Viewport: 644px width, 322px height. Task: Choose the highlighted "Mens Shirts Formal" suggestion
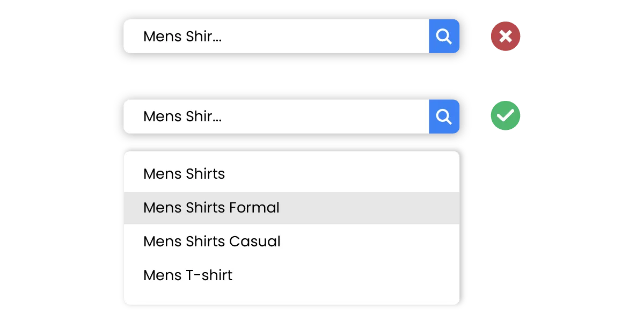(211, 208)
